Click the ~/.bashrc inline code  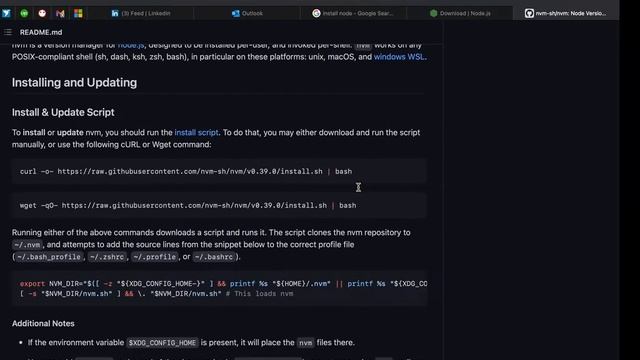[214, 257]
